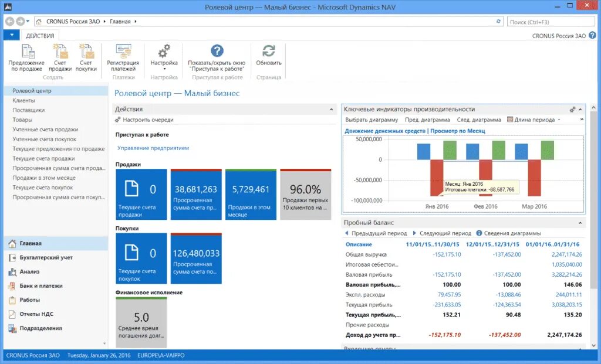This screenshot has height=364, width=601.
Task: Go to Следующий период in trial balance
Action: coord(442,233)
